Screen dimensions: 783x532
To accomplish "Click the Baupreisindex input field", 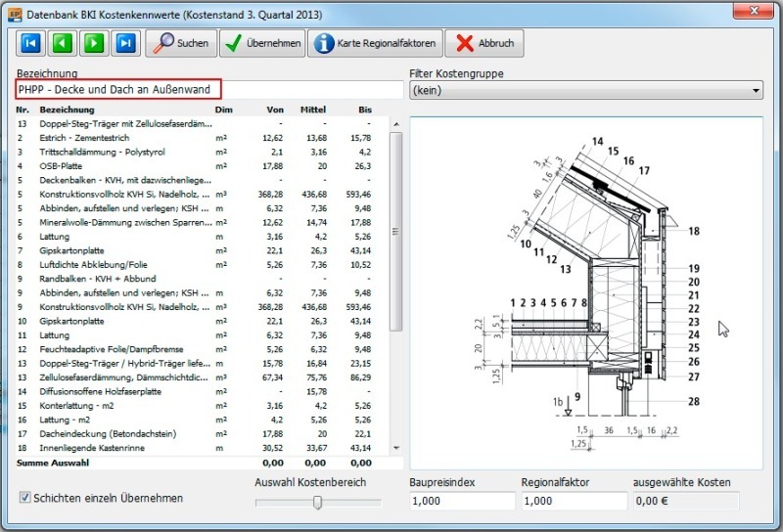I will coord(461,501).
